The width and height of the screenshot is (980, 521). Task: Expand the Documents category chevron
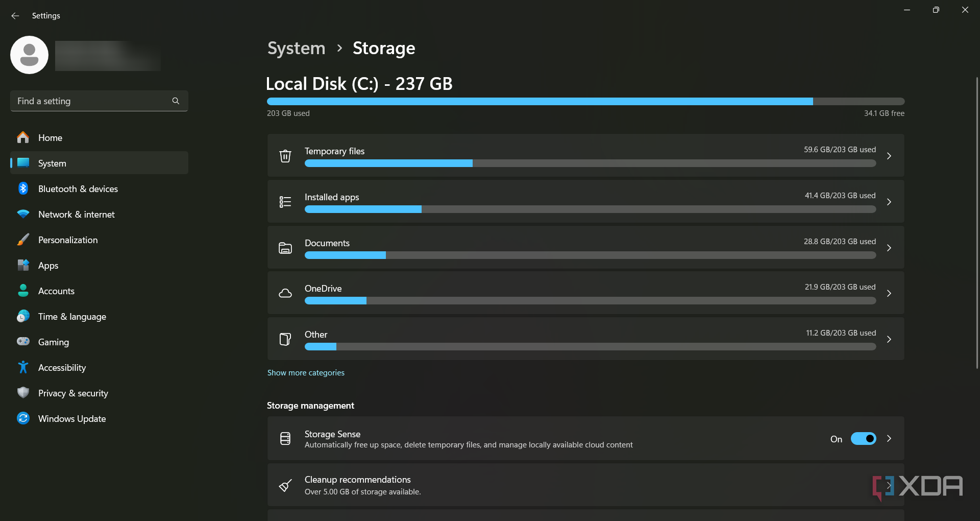tap(889, 248)
